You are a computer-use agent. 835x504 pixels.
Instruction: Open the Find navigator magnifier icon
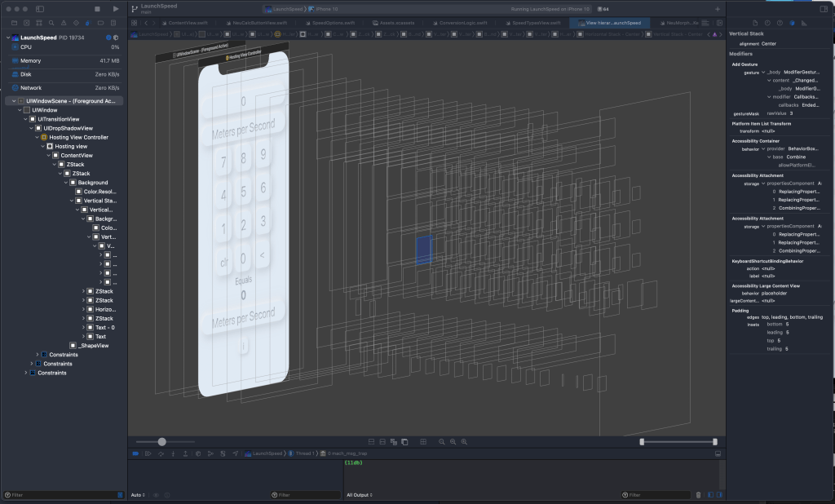click(52, 23)
